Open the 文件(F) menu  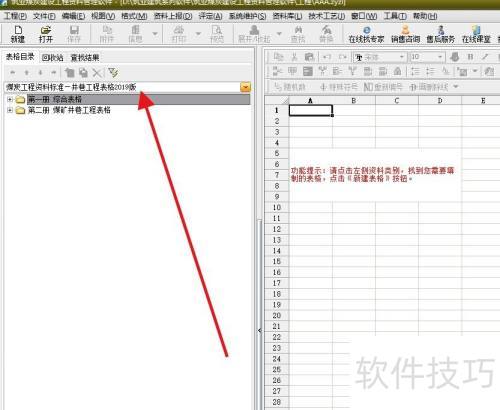[44, 16]
